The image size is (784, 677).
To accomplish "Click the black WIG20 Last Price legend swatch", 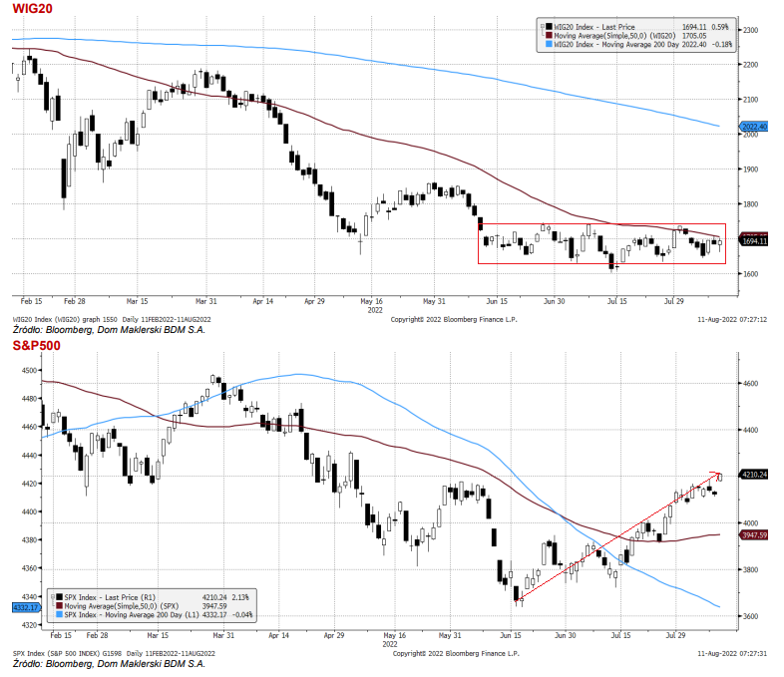I will point(549,27).
